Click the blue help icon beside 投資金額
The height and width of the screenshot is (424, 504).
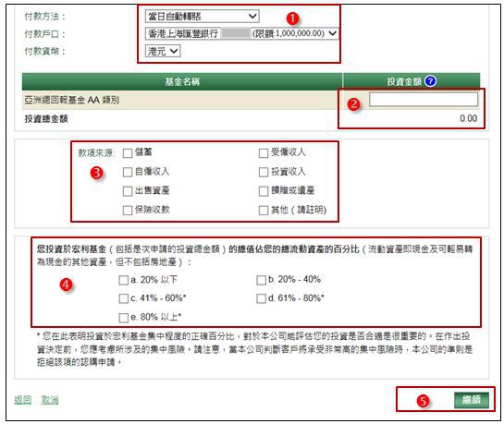[430, 81]
